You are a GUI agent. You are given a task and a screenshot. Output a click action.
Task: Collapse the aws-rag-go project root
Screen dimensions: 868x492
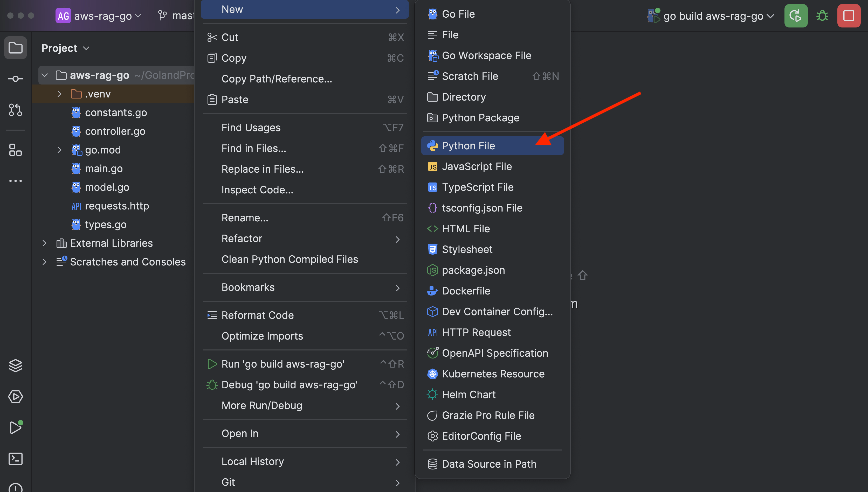pyautogui.click(x=45, y=75)
